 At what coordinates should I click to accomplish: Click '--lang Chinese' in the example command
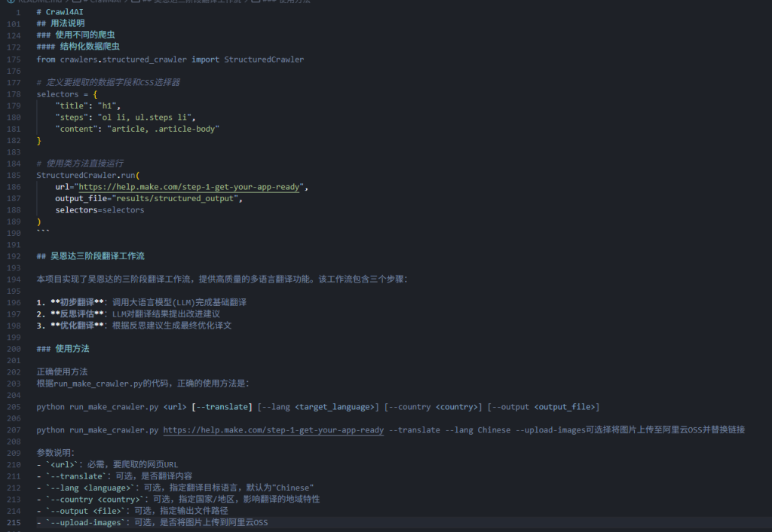[x=477, y=430]
